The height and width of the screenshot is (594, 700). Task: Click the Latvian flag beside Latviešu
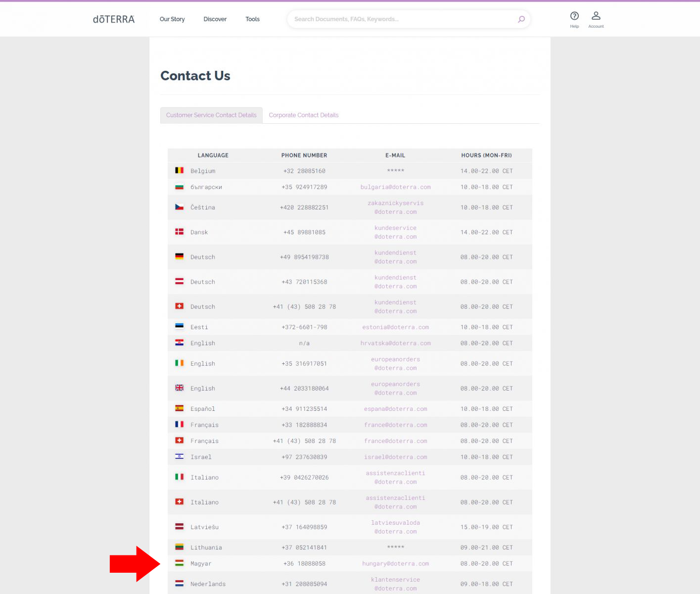[x=180, y=527]
